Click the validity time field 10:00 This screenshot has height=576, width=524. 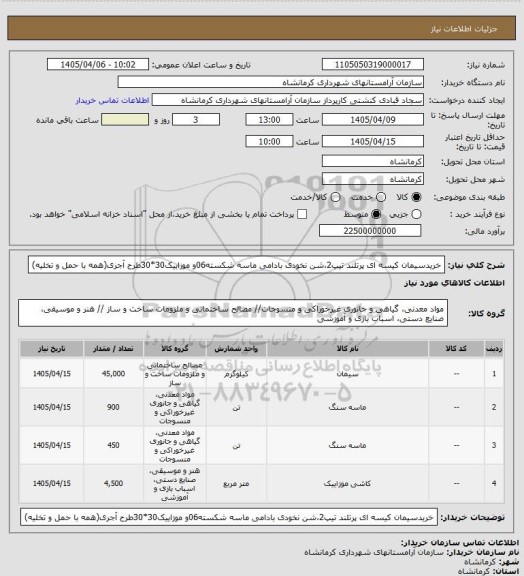[269, 141]
